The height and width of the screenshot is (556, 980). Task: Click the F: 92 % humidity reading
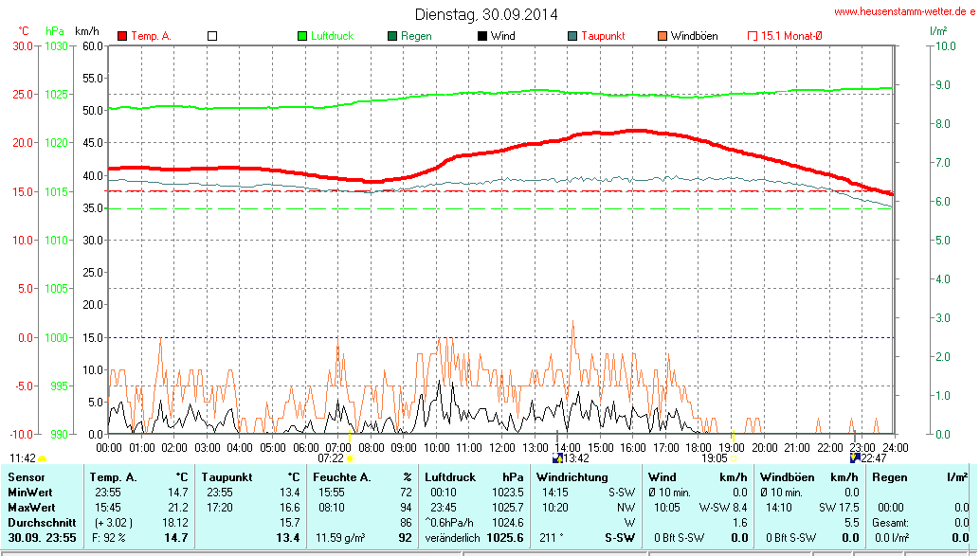pos(109,538)
